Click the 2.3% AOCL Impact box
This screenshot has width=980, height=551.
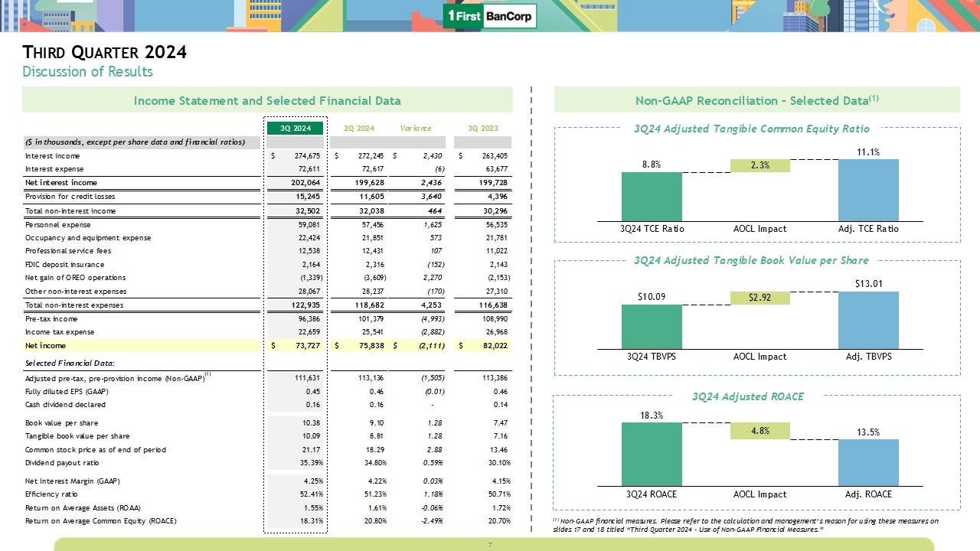[x=759, y=165]
